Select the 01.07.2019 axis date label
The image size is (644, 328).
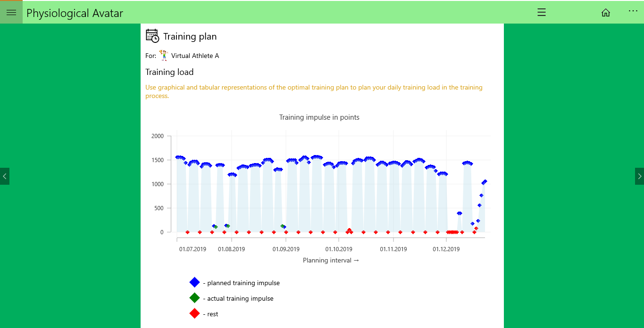[192, 249]
